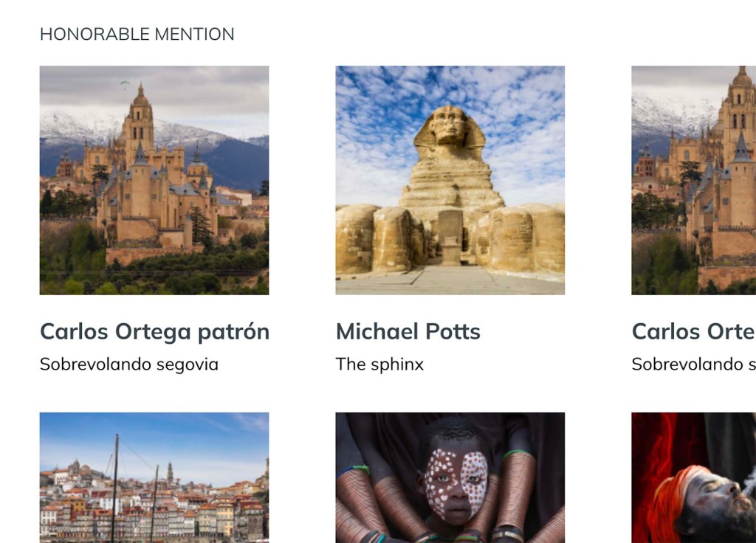The width and height of the screenshot is (756, 543).
Task: Open the cropped Segovia castle photo
Action: click(693, 180)
